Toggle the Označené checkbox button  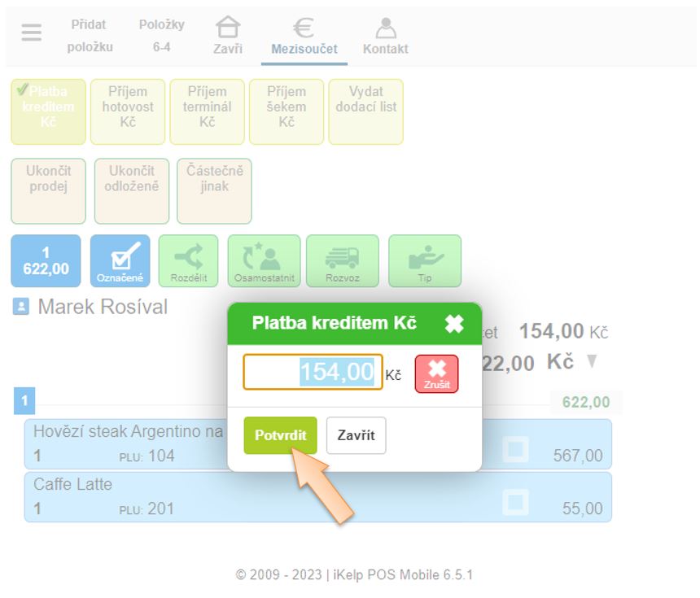[120, 261]
